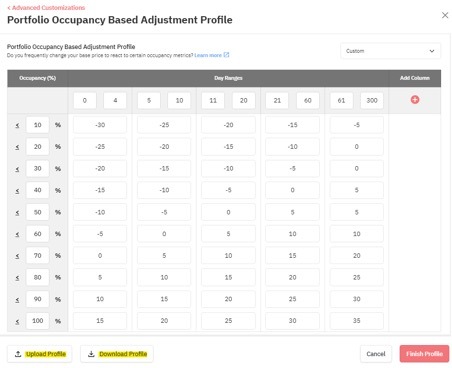Click the occupancy 70% threshold field
Screen dimensions: 452x368
[38, 256]
